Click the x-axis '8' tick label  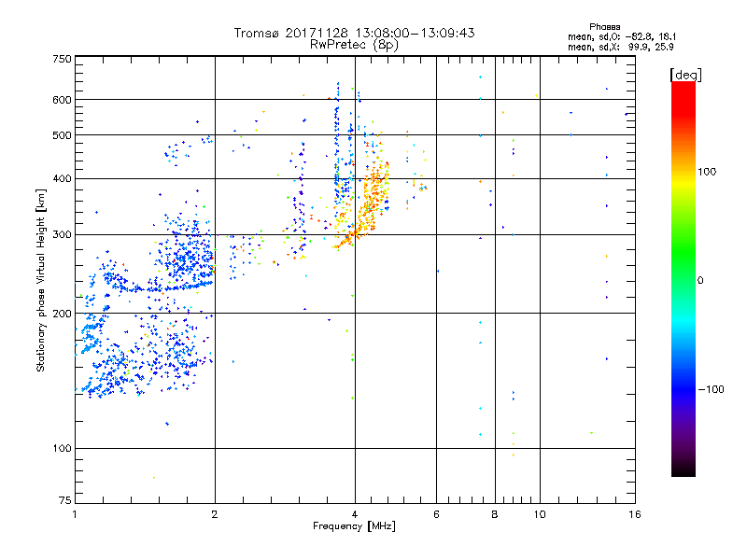[495, 514]
